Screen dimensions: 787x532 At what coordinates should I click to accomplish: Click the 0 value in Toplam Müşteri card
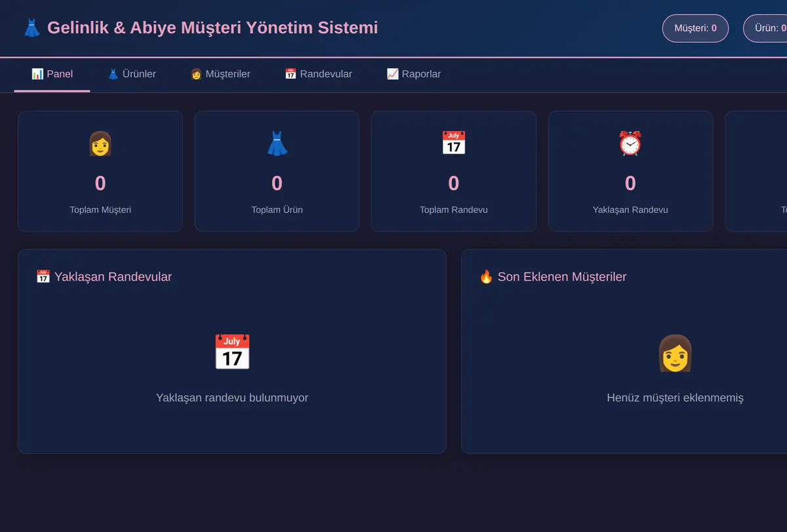pos(100,183)
